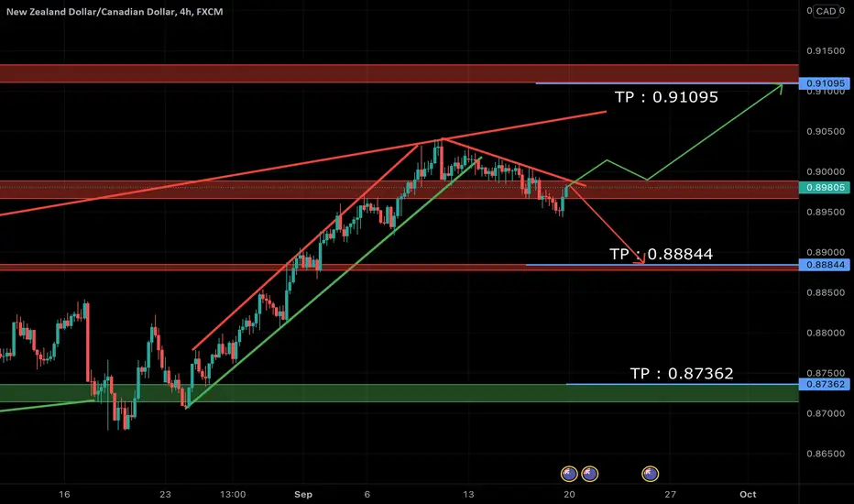This screenshot has height=504, width=854.
Task: Click the 0.90500 price scale value
Action: (826, 131)
